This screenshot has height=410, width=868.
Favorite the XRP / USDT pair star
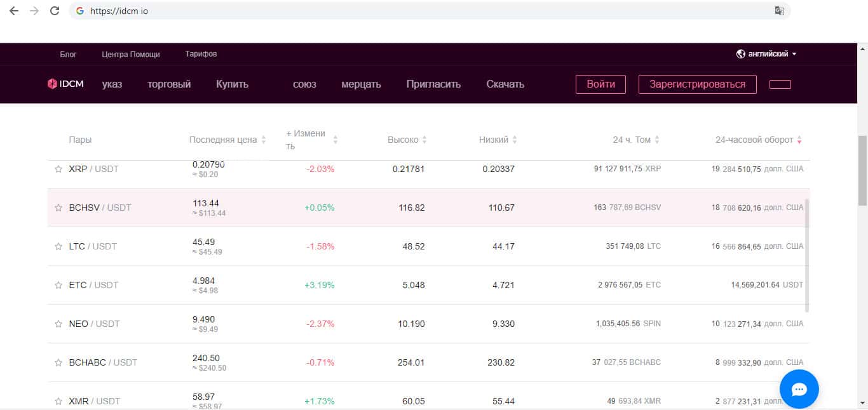pos(58,169)
